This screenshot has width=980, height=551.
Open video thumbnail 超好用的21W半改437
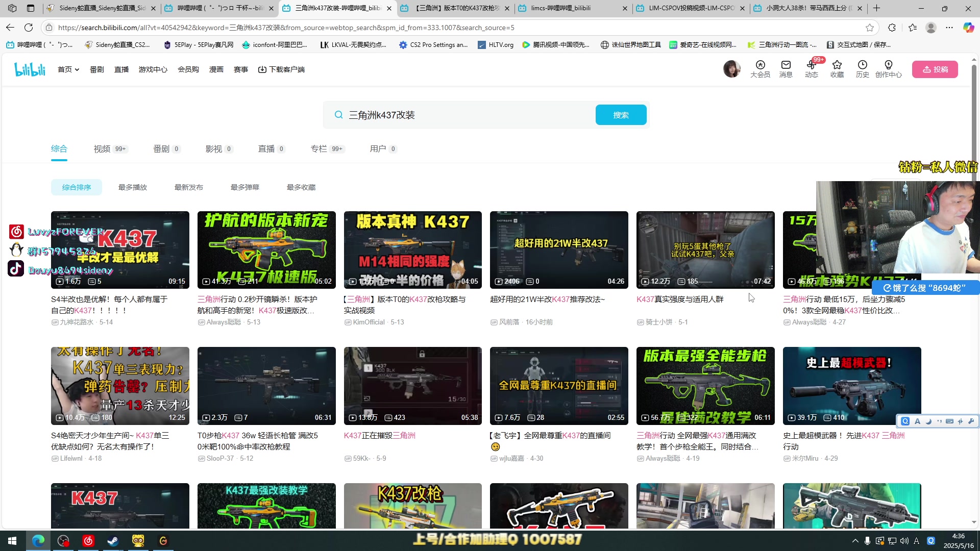[x=559, y=250]
